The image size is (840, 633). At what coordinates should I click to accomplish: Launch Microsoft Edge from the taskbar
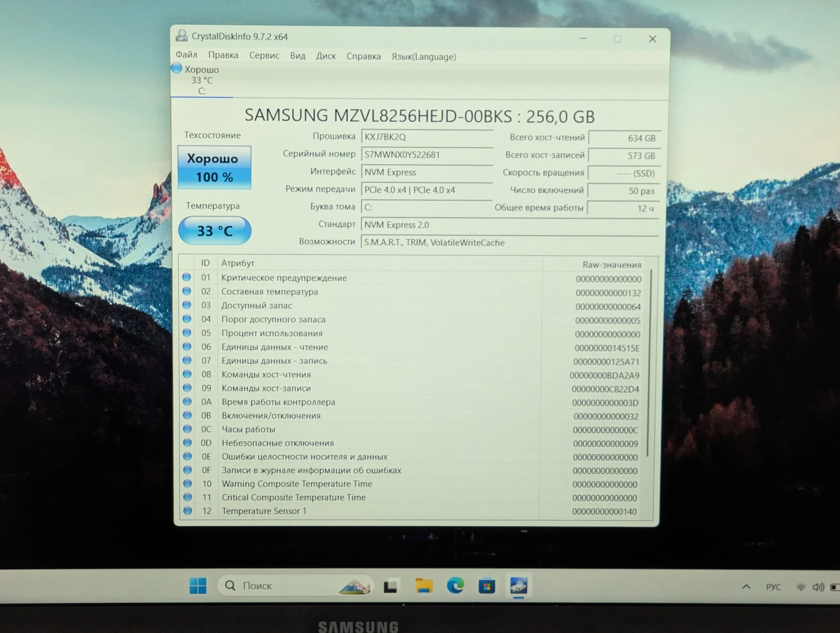point(455,586)
